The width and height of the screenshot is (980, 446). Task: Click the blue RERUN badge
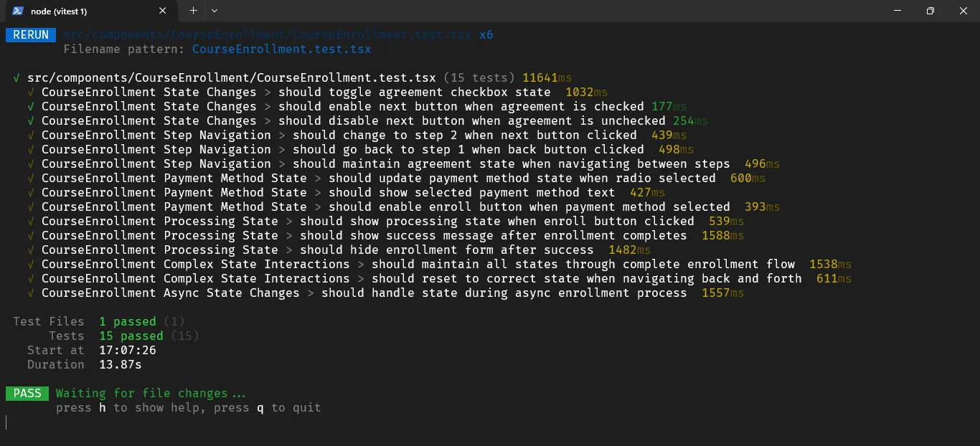click(x=30, y=34)
